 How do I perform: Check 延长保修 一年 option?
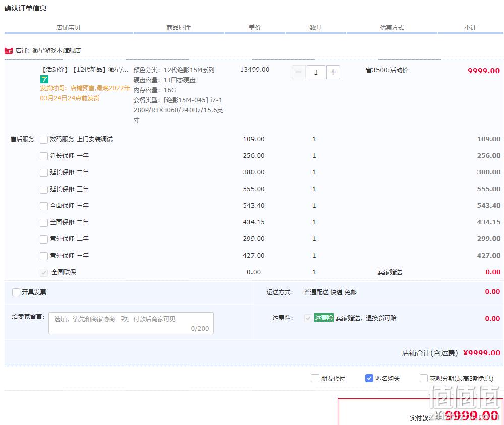coord(44,156)
